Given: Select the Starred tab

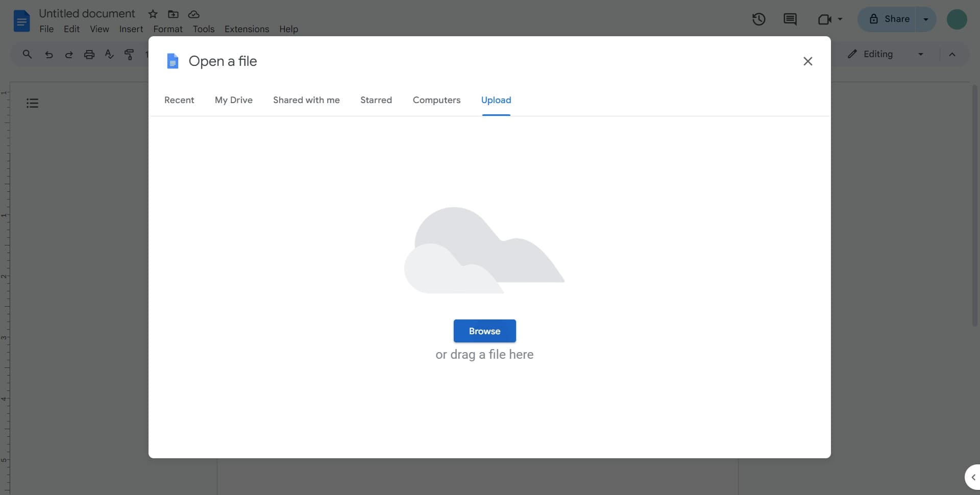Looking at the screenshot, I should (x=376, y=100).
